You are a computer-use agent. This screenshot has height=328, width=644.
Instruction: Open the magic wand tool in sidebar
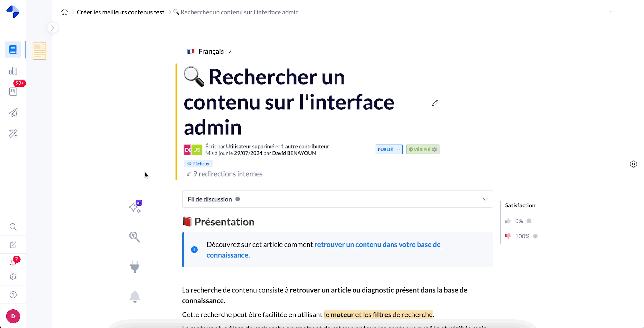click(13, 133)
